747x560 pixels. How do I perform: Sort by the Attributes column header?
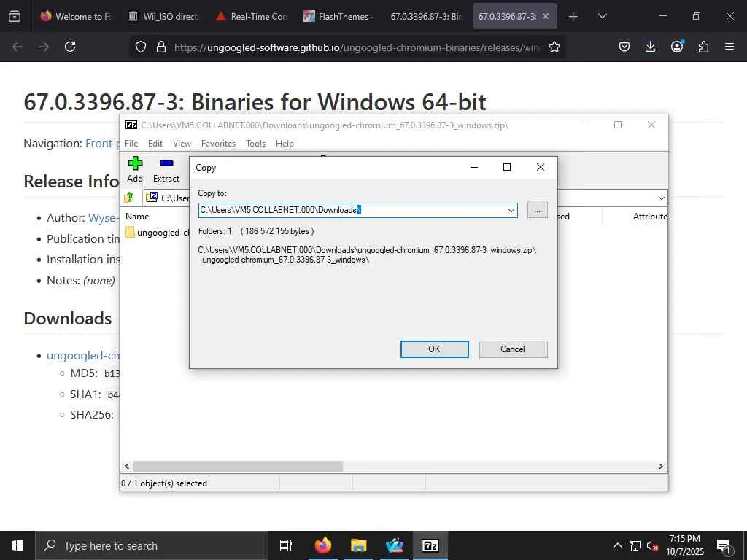650,216
